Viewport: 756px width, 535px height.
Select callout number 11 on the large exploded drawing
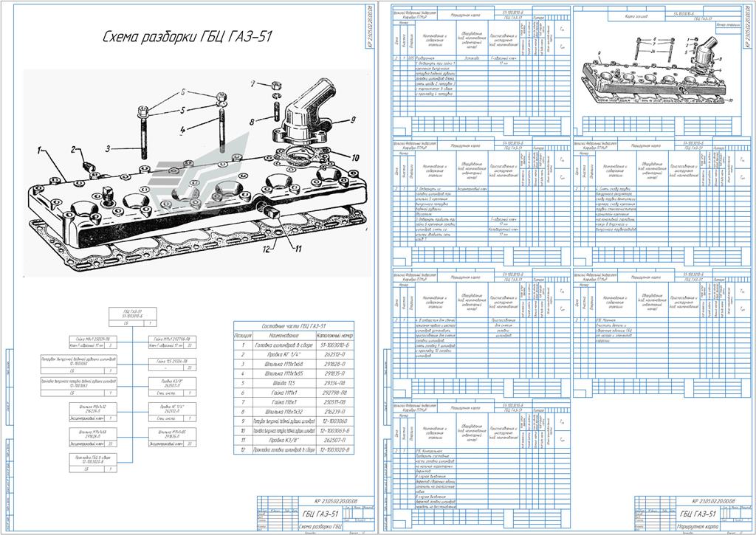[298, 249]
